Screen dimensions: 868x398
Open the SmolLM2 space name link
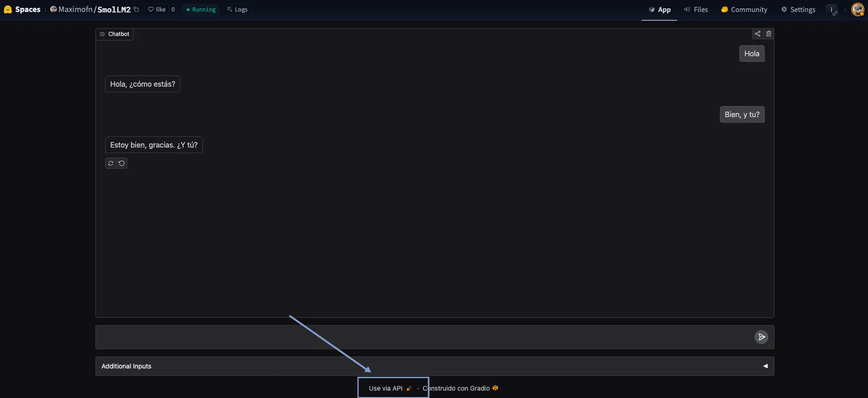114,9
